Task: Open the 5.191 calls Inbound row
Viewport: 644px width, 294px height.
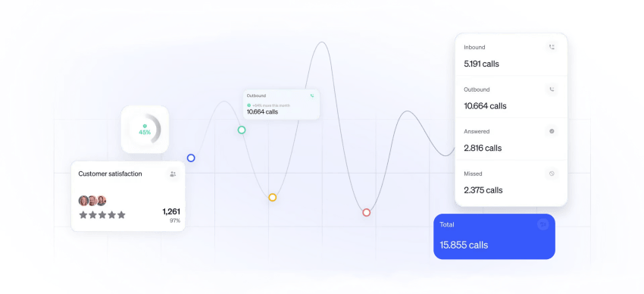Action: [x=511, y=55]
